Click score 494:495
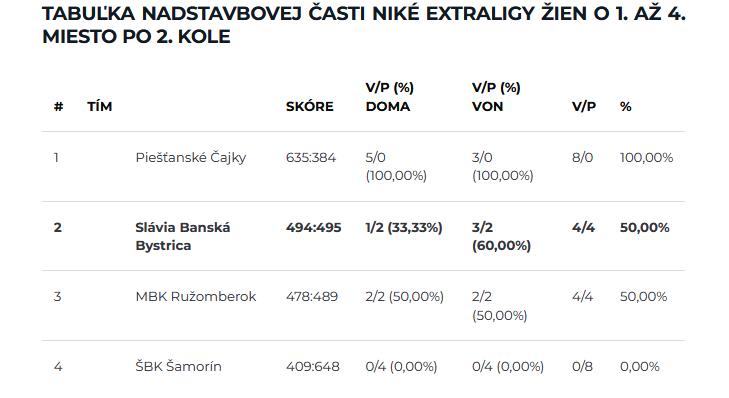This screenshot has height=398, width=729. [x=314, y=227]
